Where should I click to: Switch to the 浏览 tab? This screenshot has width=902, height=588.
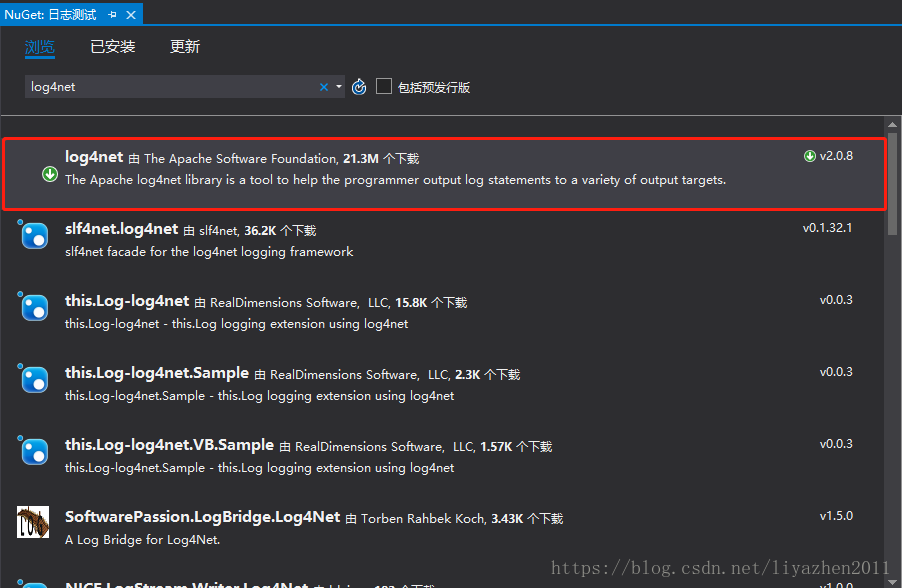tap(40, 47)
